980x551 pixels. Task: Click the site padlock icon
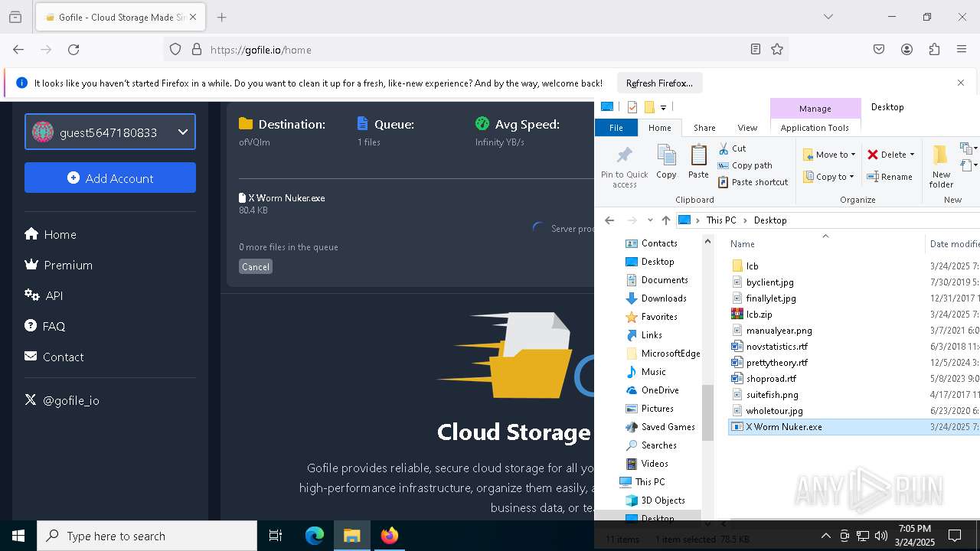tap(197, 50)
